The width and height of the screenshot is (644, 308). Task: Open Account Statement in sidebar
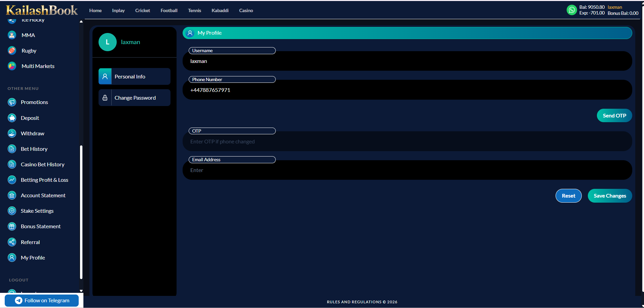(43, 195)
